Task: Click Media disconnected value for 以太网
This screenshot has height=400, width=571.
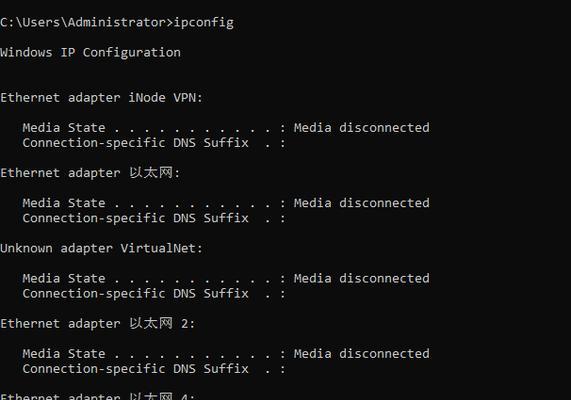Action: [362, 203]
